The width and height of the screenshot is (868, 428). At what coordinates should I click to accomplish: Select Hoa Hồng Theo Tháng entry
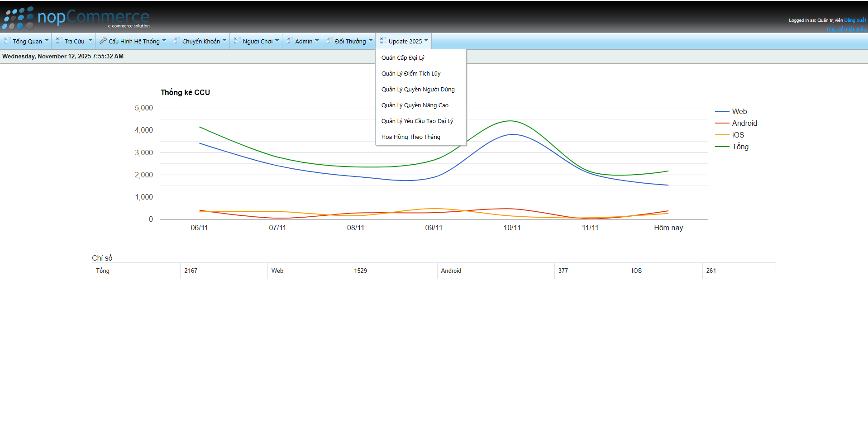[x=410, y=137]
